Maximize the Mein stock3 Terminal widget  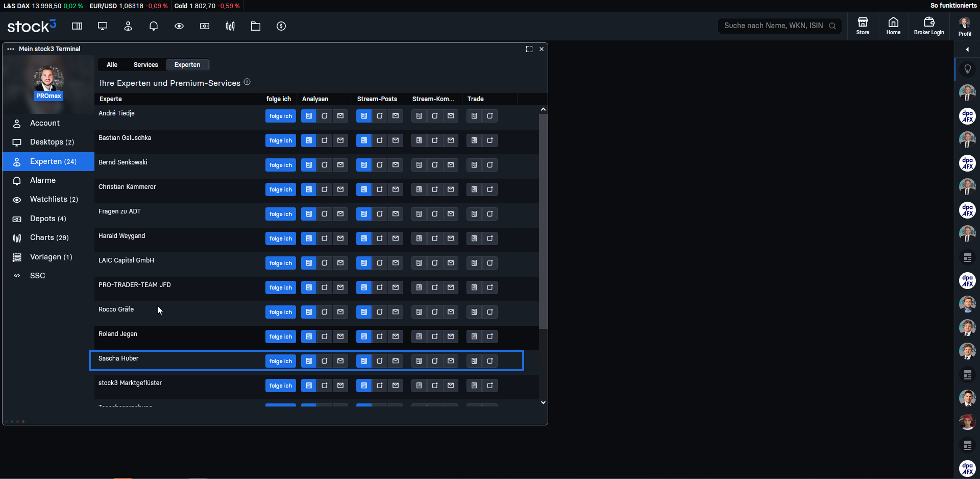point(529,49)
